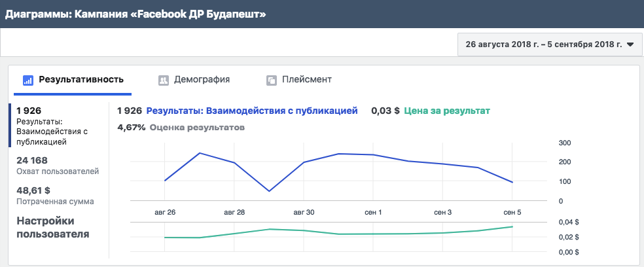This screenshot has width=644, height=267.
Task: Switch to the Плейсмент tab
Action: tap(299, 80)
